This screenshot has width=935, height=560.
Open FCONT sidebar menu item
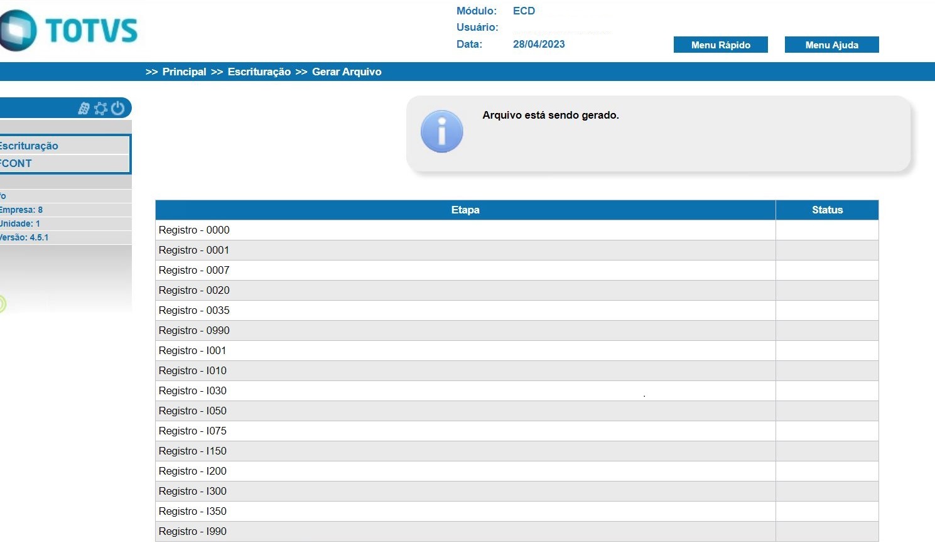coord(64,163)
